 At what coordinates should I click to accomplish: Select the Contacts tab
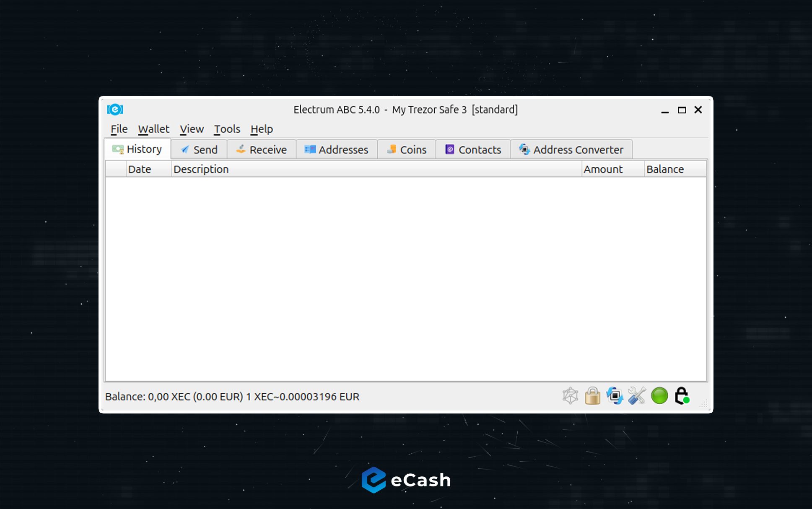coord(473,150)
